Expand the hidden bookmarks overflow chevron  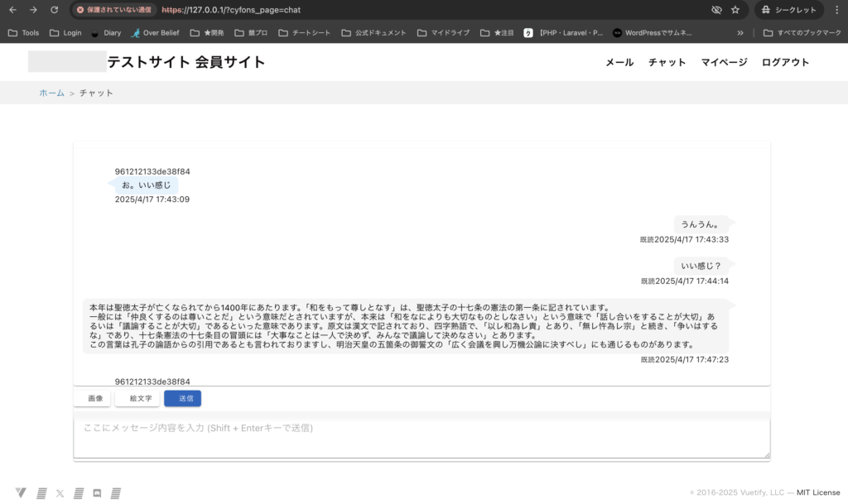740,33
